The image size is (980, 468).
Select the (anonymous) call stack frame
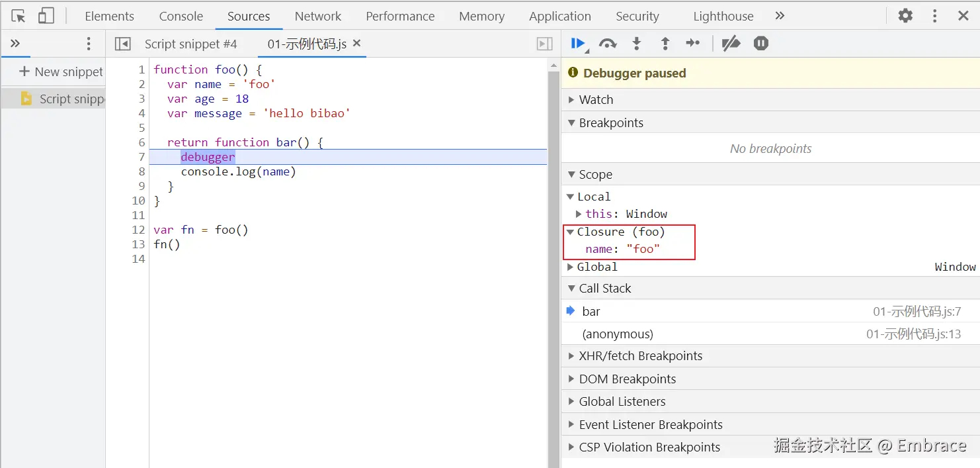[x=618, y=334]
